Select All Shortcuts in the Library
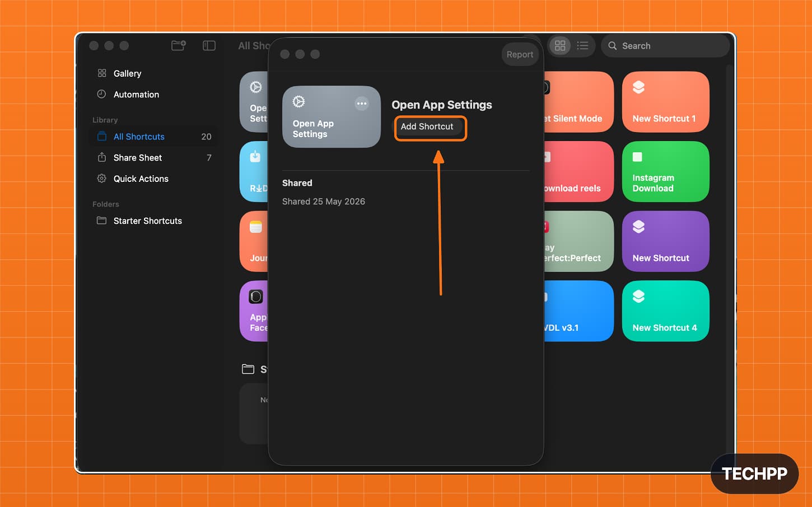Screen dimensions: 812x507 click(153, 137)
